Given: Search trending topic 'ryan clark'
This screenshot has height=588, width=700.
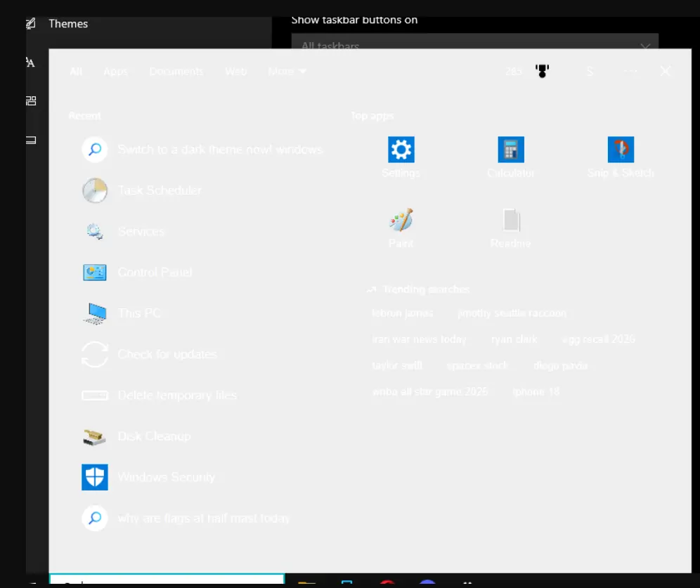Looking at the screenshot, I should tap(514, 339).
